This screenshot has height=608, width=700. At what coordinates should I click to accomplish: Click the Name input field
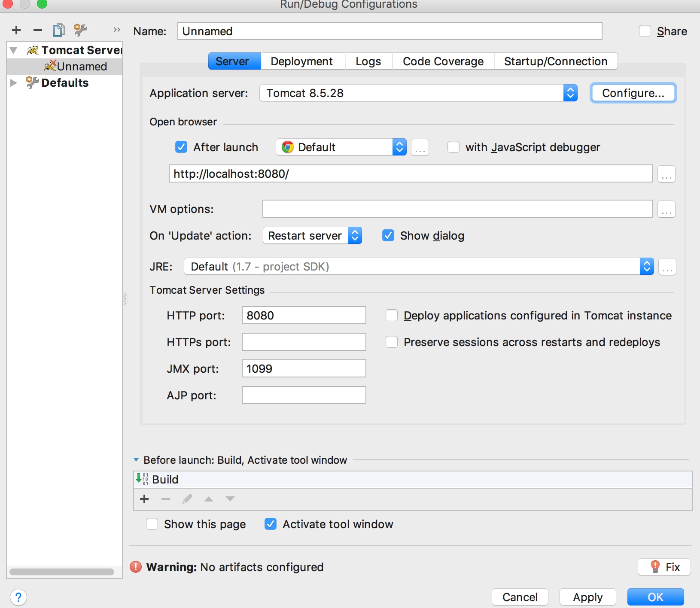[x=390, y=31]
